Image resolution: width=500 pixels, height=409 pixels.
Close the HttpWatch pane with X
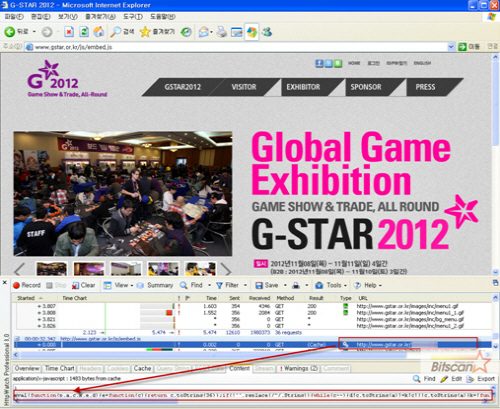5,282
